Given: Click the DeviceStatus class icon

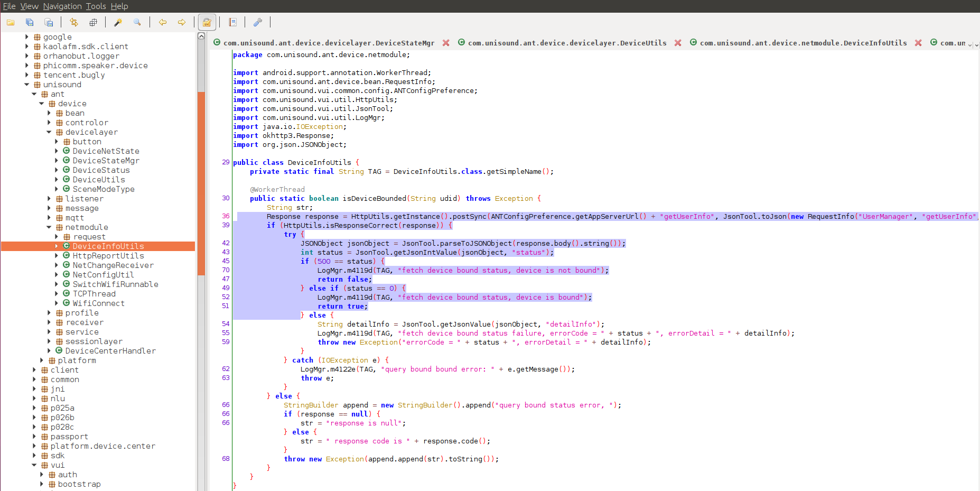Looking at the screenshot, I should pyautogui.click(x=67, y=170).
